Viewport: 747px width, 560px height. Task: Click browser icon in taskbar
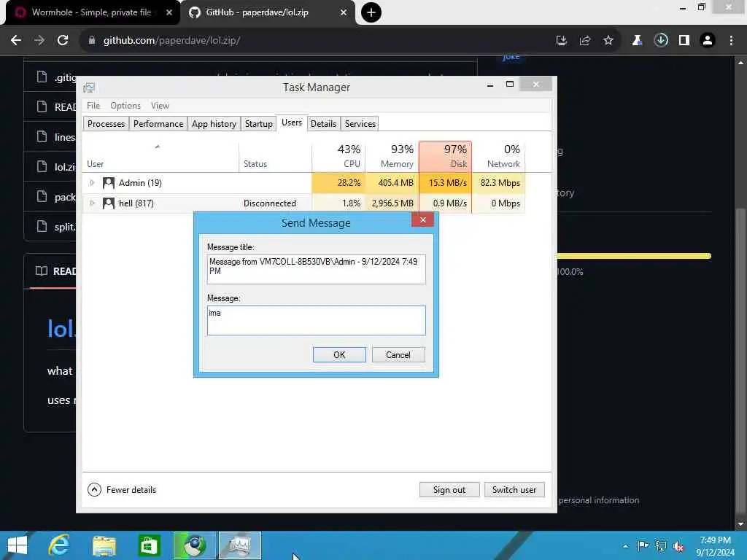click(194, 545)
